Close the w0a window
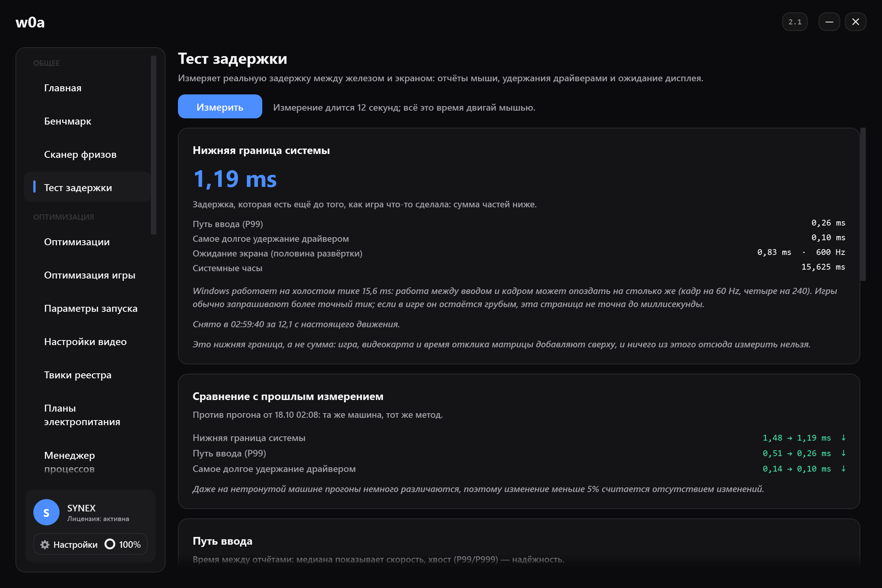 (855, 22)
